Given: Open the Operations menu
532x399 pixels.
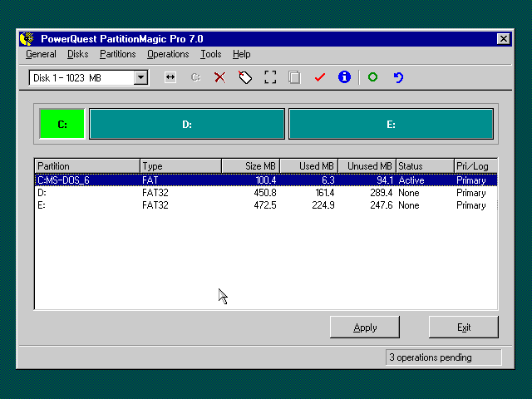Looking at the screenshot, I should click(x=168, y=54).
